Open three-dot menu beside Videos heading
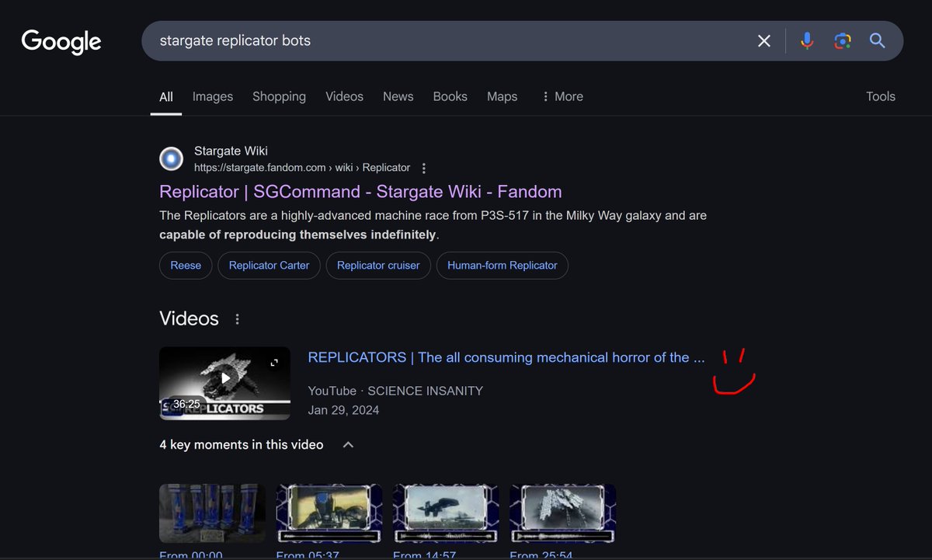 tap(238, 319)
